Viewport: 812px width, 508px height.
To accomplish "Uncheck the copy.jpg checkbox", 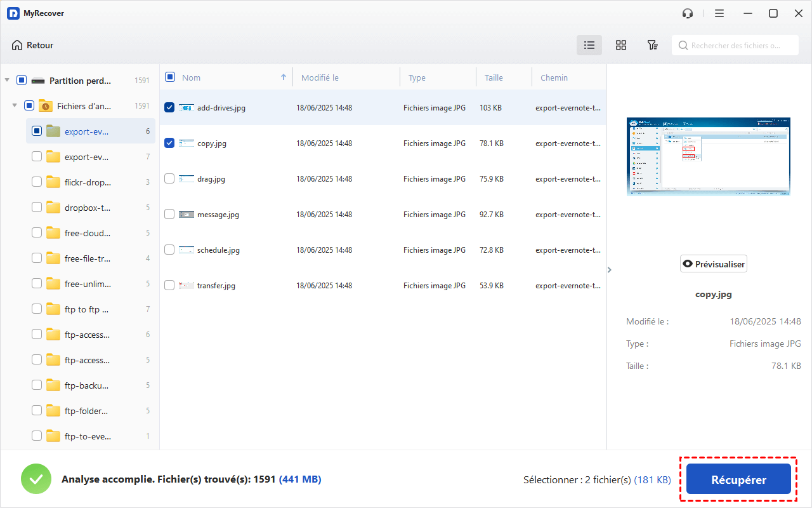I will pyautogui.click(x=169, y=143).
